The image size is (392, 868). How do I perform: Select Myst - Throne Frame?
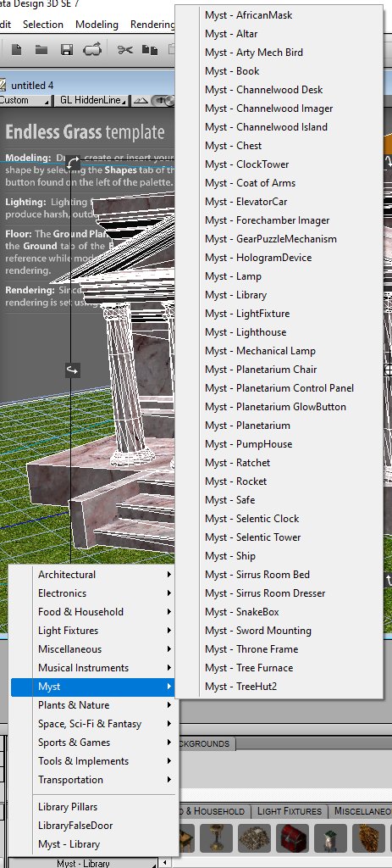[279, 649]
